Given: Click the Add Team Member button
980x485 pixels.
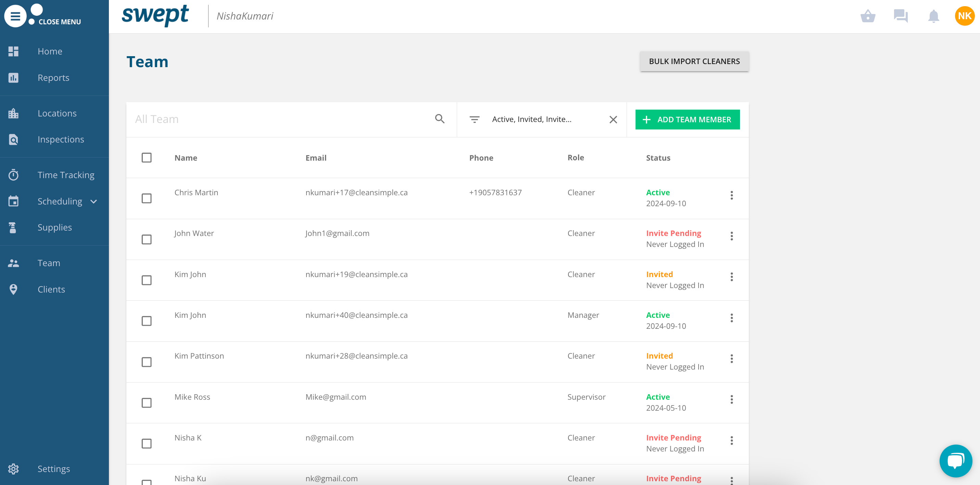Looking at the screenshot, I should 687,120.
